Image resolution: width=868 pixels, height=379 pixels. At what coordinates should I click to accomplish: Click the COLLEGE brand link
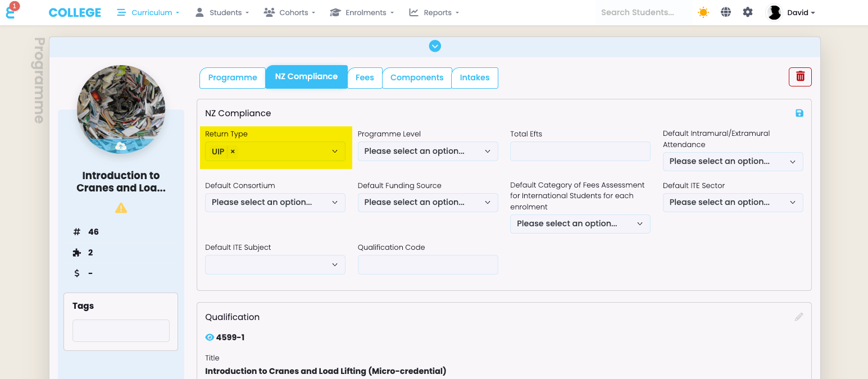75,12
